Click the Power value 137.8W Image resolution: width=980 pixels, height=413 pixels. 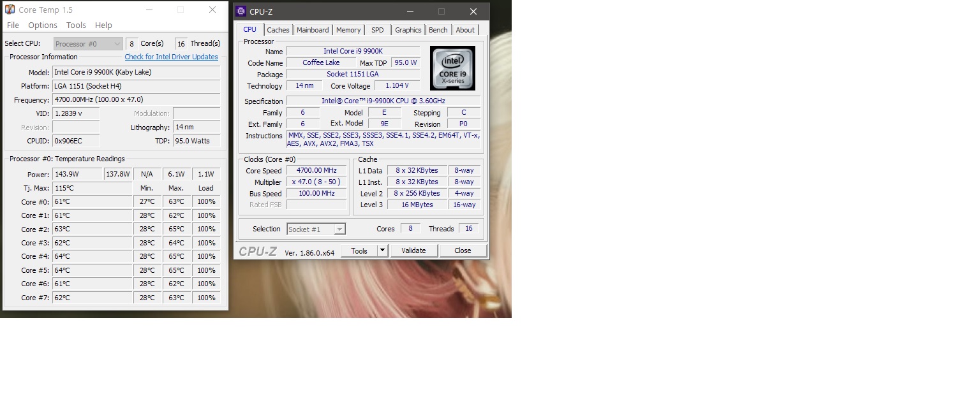118,174
